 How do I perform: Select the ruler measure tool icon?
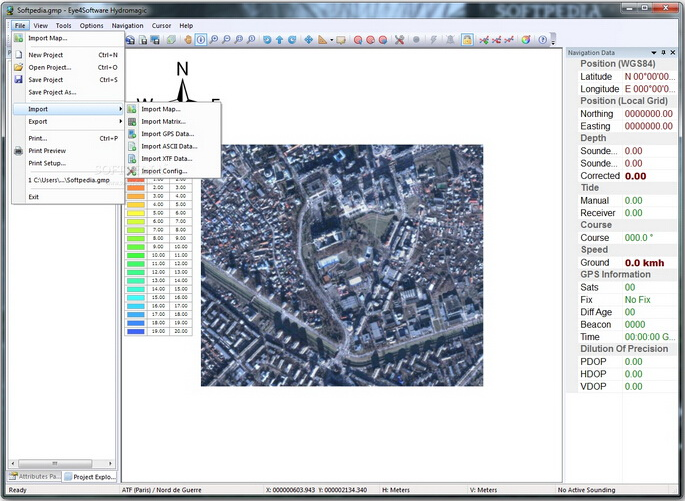click(323, 40)
